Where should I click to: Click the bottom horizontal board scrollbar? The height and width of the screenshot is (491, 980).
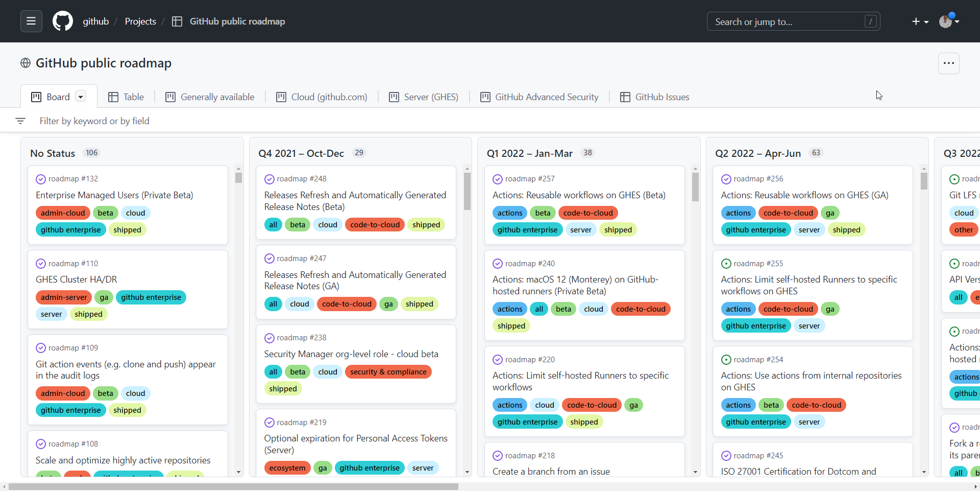pyautogui.click(x=233, y=487)
